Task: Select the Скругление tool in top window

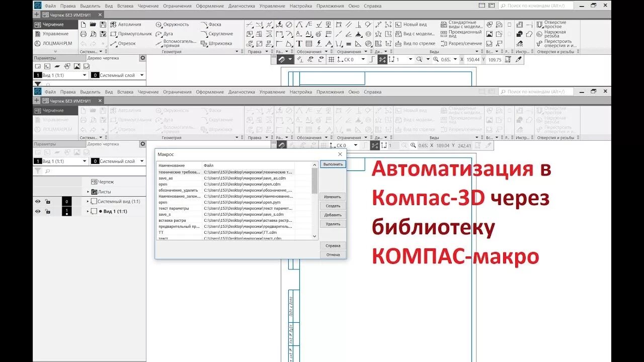Action: [x=217, y=34]
